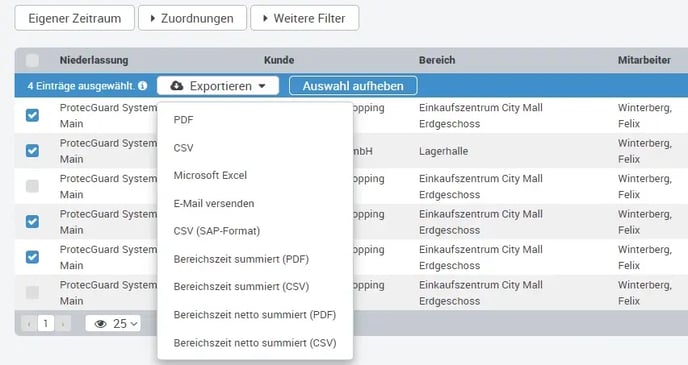The width and height of the screenshot is (688, 365).
Task: Uncheck the first row checkbox
Action: (32, 115)
